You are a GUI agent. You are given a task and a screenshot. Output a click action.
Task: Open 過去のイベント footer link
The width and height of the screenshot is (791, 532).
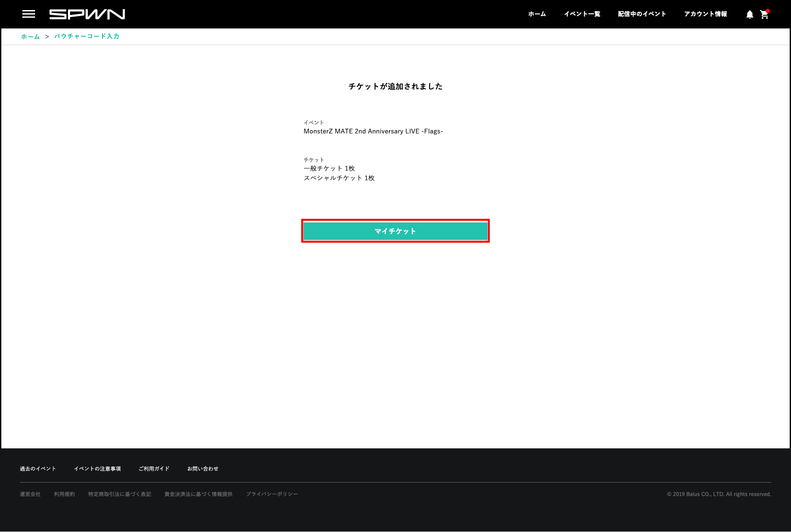[38, 469]
